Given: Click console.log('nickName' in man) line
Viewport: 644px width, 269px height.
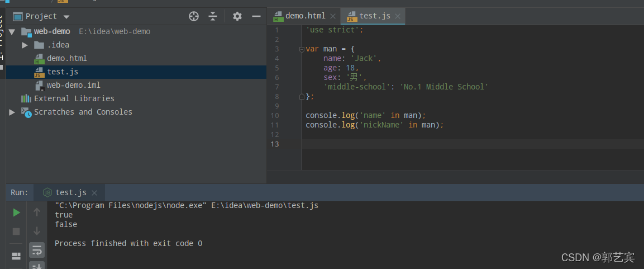Looking at the screenshot, I should [x=375, y=125].
